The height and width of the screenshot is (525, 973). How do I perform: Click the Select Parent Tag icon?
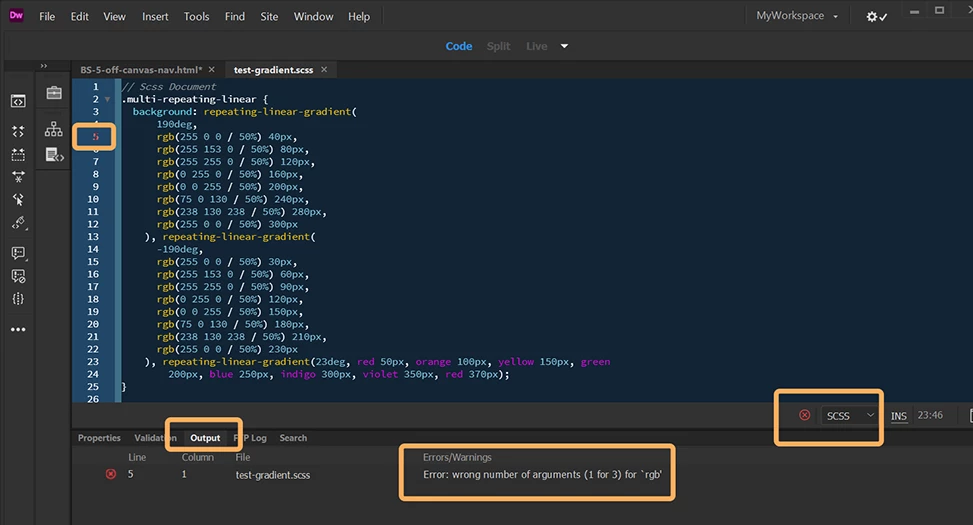point(18,154)
